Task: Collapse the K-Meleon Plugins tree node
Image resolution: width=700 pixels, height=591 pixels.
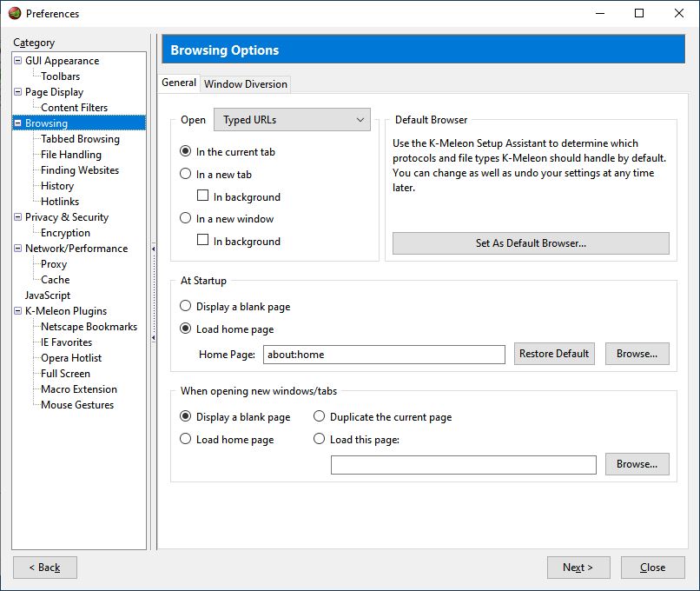Action: (18, 310)
